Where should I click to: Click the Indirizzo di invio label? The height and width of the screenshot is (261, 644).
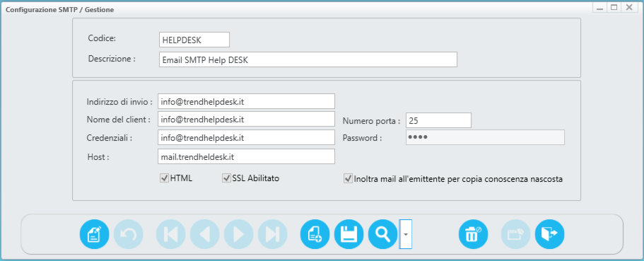(120, 102)
